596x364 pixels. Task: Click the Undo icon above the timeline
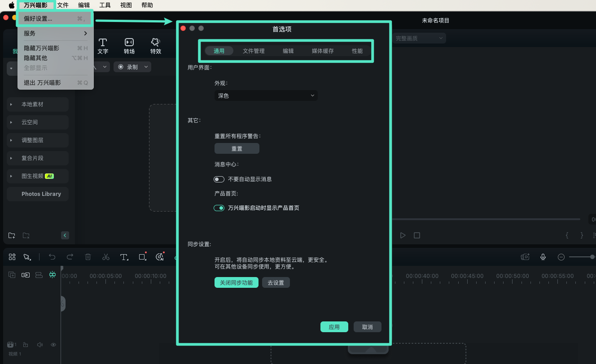[52, 257]
